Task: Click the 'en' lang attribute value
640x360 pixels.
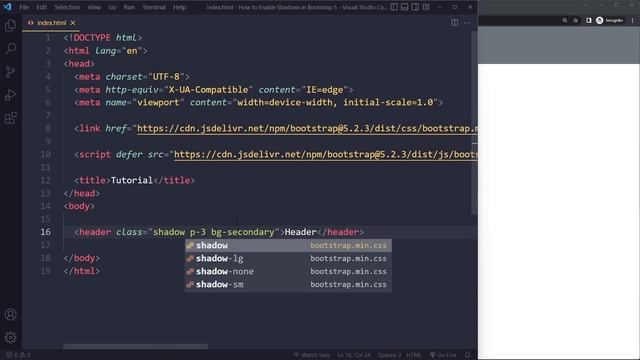Action: pyautogui.click(x=132, y=51)
